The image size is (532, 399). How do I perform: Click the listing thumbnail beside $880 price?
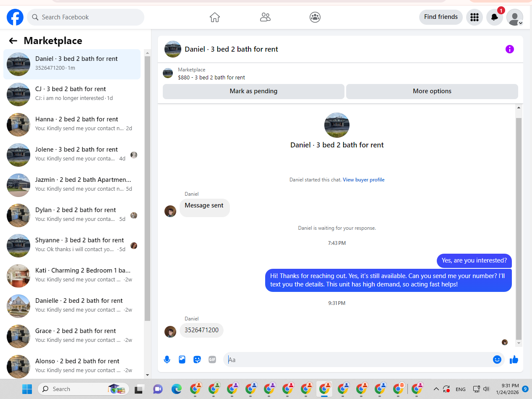[168, 73]
